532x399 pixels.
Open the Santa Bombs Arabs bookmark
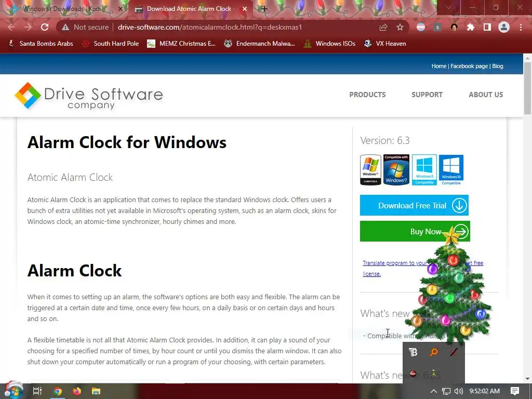(41, 44)
